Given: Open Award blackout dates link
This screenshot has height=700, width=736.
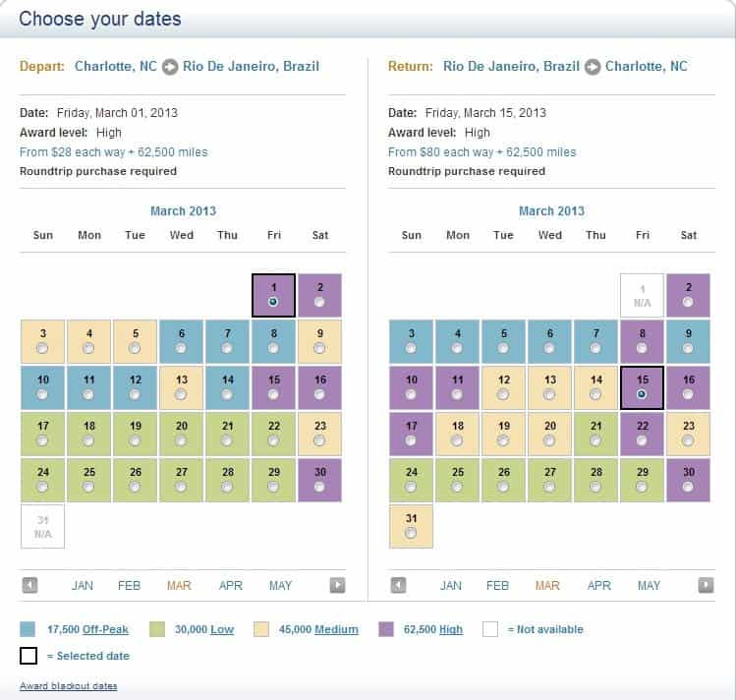Looking at the screenshot, I should pyautogui.click(x=69, y=686).
